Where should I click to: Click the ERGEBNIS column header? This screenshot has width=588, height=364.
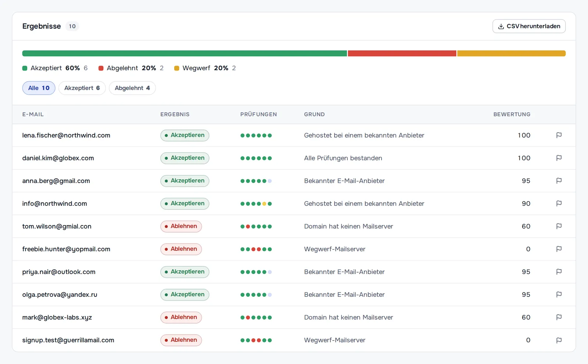tap(175, 114)
